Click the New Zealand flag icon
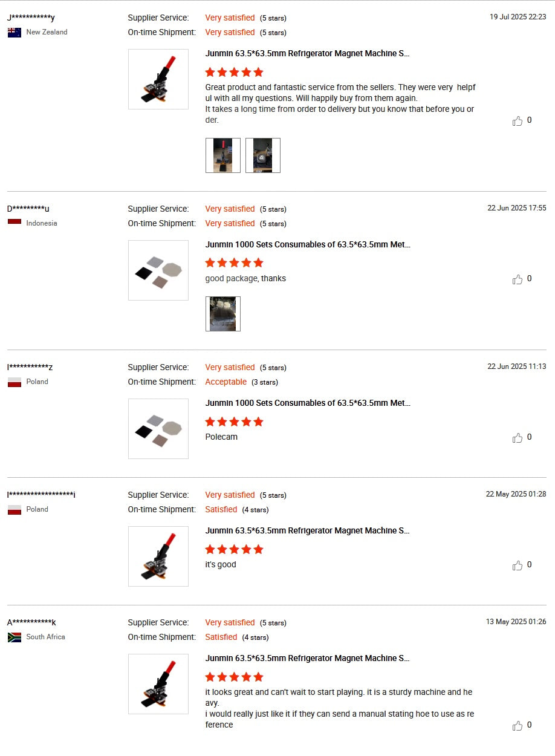This screenshot has width=555, height=756. coord(15,33)
